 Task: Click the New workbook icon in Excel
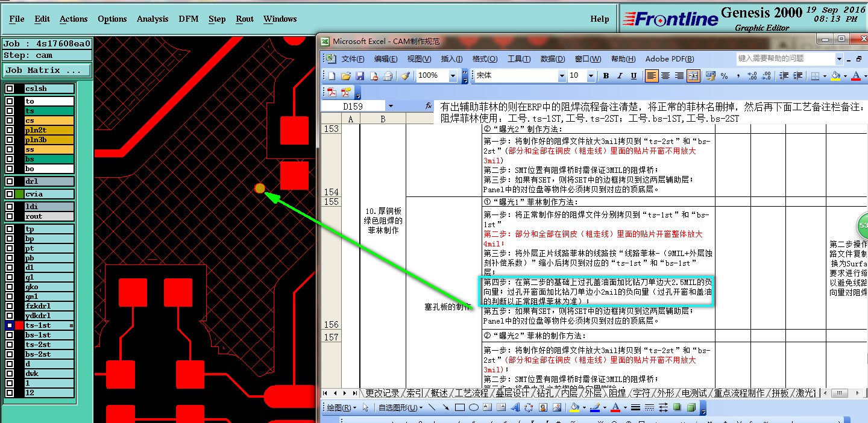tap(332, 76)
